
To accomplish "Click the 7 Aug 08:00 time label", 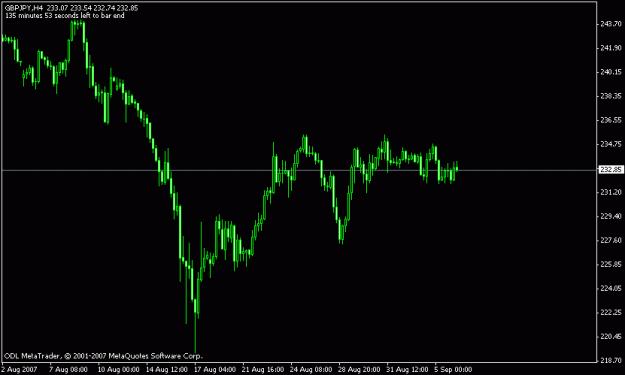I will pos(68,369).
